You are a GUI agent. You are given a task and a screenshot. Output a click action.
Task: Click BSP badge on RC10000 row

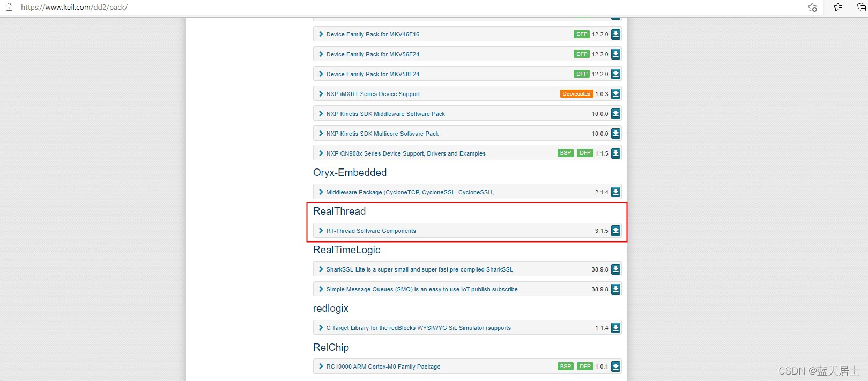tap(566, 367)
